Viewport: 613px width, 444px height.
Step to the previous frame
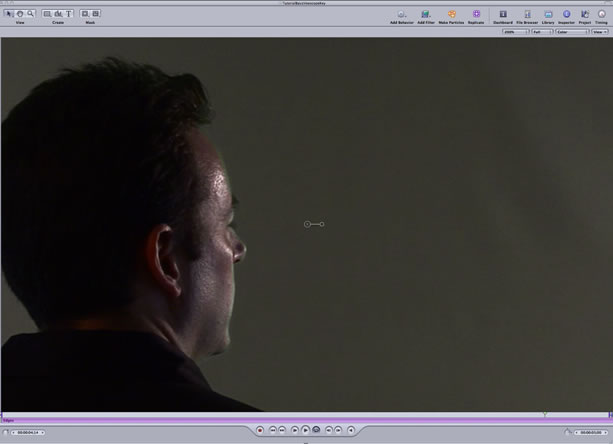[329, 430]
